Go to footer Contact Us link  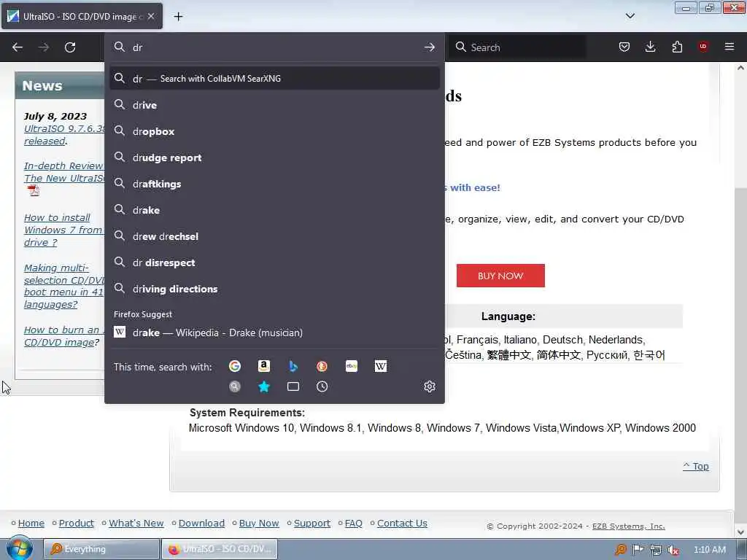pos(402,524)
